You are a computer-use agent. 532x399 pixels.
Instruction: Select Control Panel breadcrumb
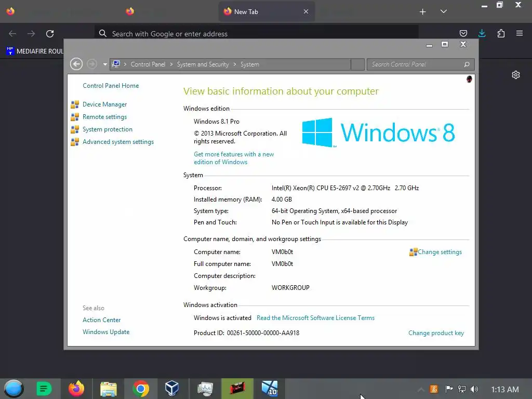[x=148, y=64]
